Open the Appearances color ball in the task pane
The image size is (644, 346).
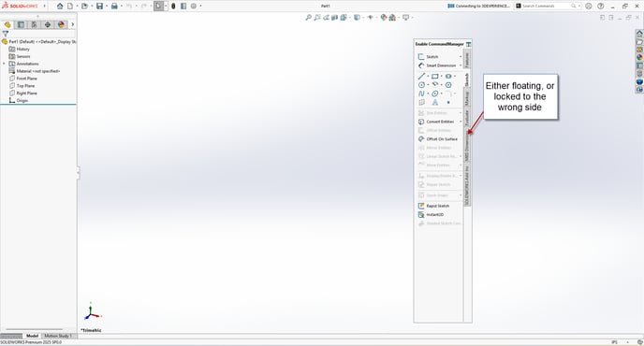639,57
